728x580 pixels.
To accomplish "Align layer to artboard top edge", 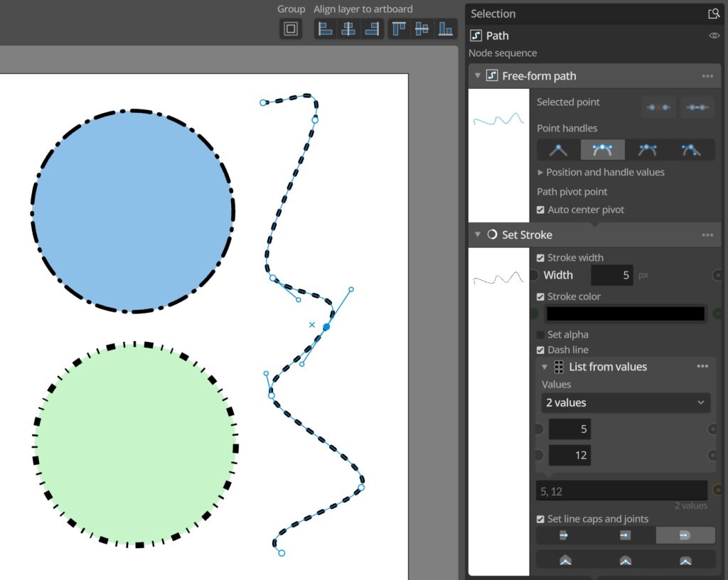I will pyautogui.click(x=398, y=28).
